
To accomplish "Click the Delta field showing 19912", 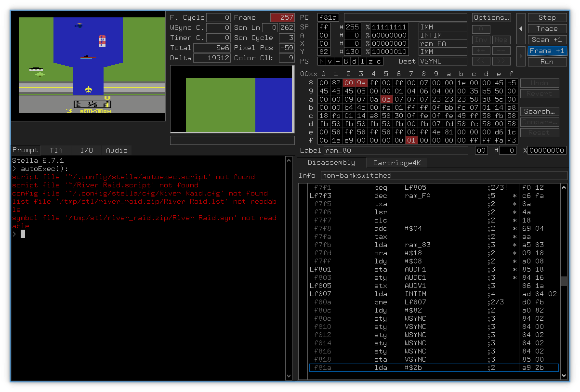I will tap(212, 58).
